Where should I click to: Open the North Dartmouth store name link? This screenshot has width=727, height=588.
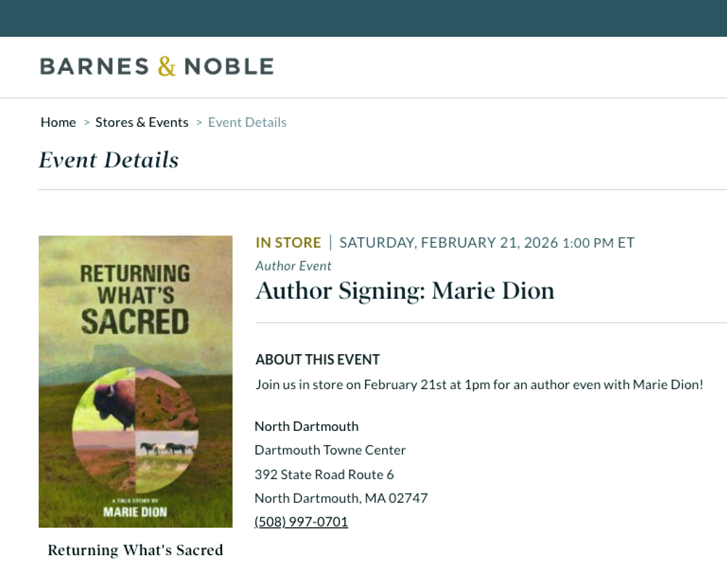[x=307, y=427]
